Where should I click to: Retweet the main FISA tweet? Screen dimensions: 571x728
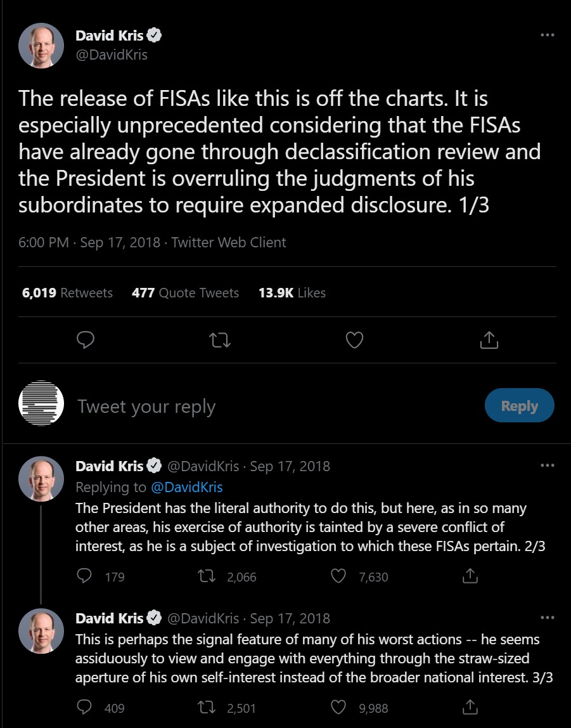point(220,341)
